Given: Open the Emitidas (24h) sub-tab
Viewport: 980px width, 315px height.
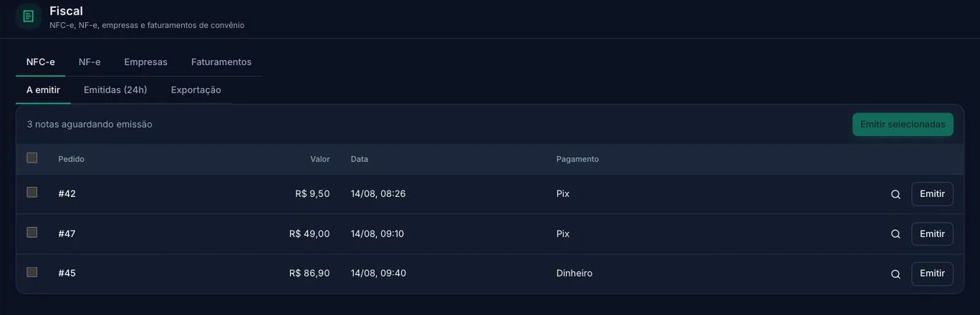Looking at the screenshot, I should tap(115, 90).
